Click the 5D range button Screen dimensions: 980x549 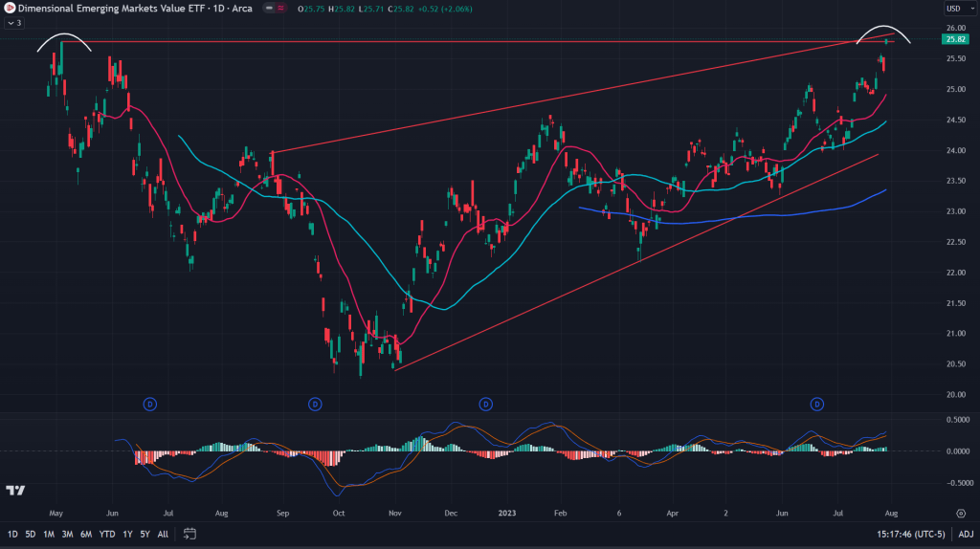click(31, 533)
